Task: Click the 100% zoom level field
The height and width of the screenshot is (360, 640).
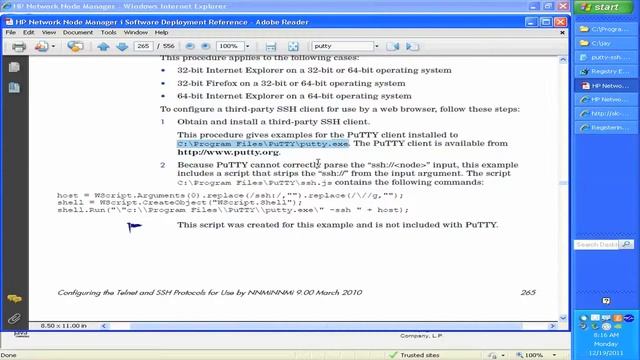Action: click(x=229, y=46)
